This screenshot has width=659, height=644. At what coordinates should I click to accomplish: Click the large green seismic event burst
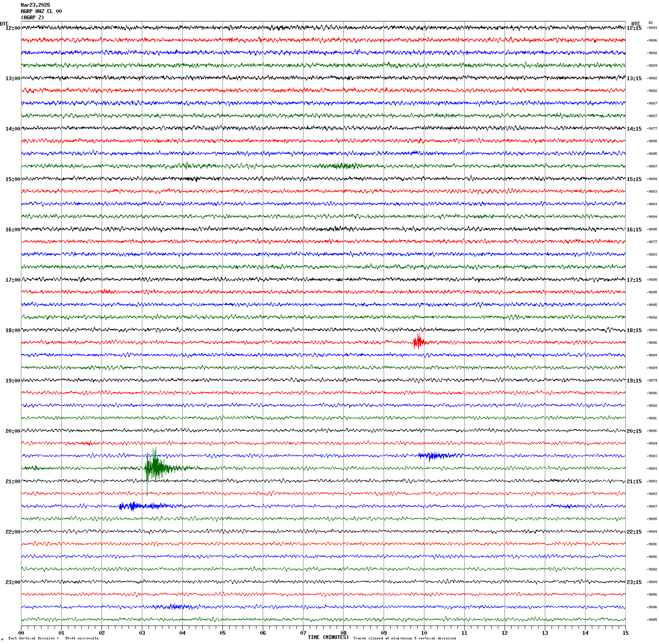(x=156, y=467)
